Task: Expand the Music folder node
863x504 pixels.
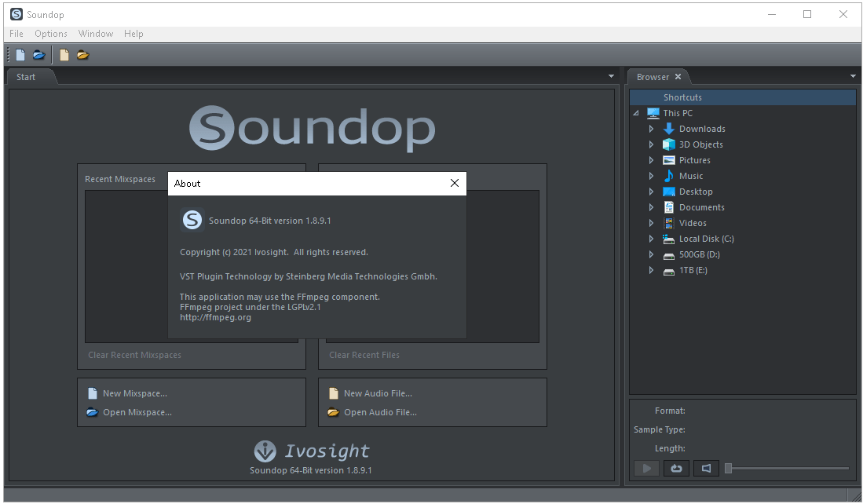Action: (651, 176)
